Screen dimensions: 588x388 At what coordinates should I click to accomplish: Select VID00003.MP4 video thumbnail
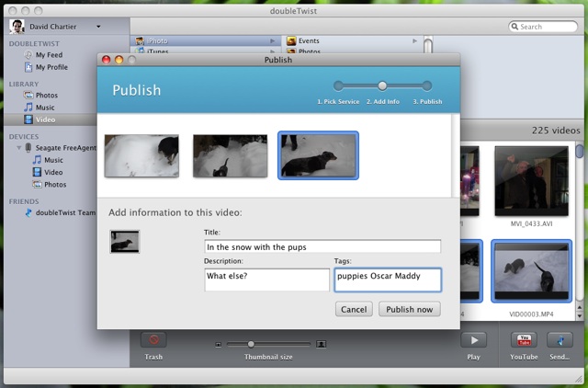click(x=531, y=271)
